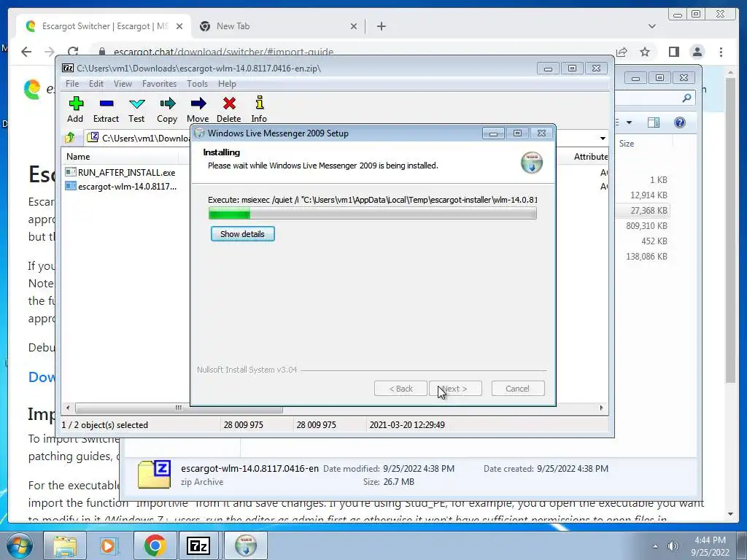This screenshot has height=560, width=747.
Task: Open the File menu in 7-Zip
Action: (72, 84)
